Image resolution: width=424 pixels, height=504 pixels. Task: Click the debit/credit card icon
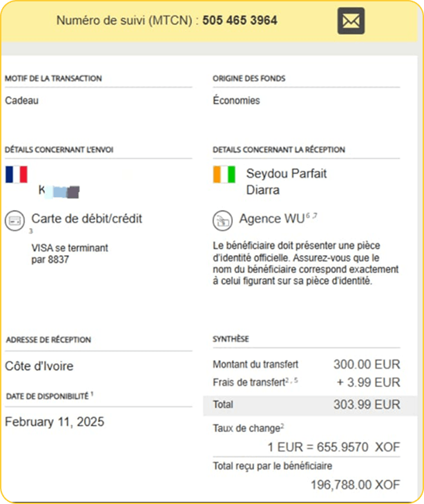coord(15,221)
